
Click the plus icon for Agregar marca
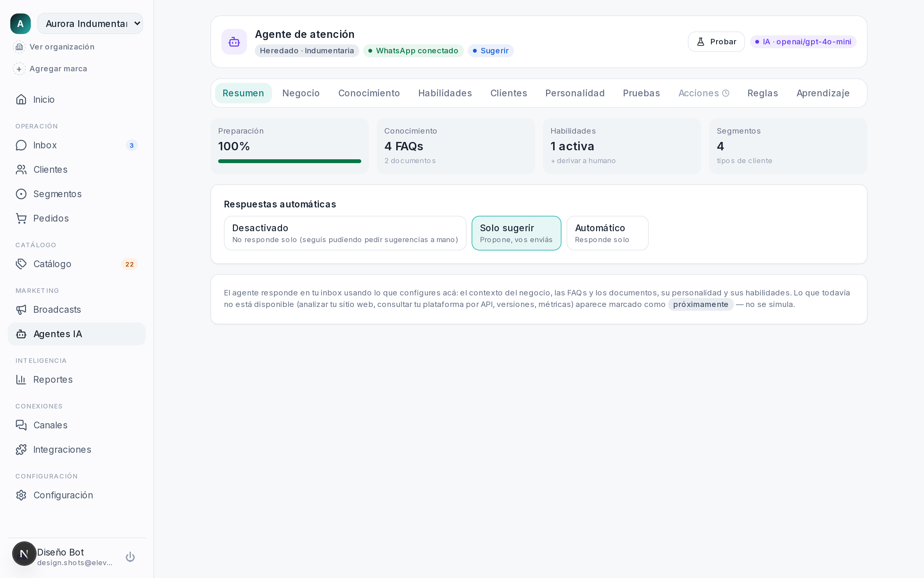19,69
